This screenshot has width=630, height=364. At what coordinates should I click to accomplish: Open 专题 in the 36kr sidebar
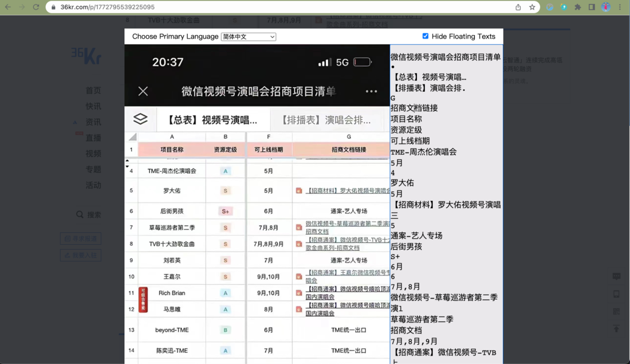coord(93,169)
